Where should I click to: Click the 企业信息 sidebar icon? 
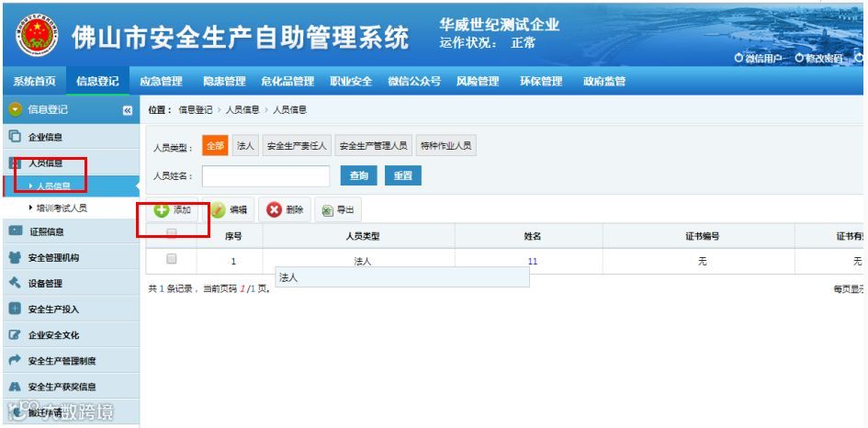[x=15, y=137]
